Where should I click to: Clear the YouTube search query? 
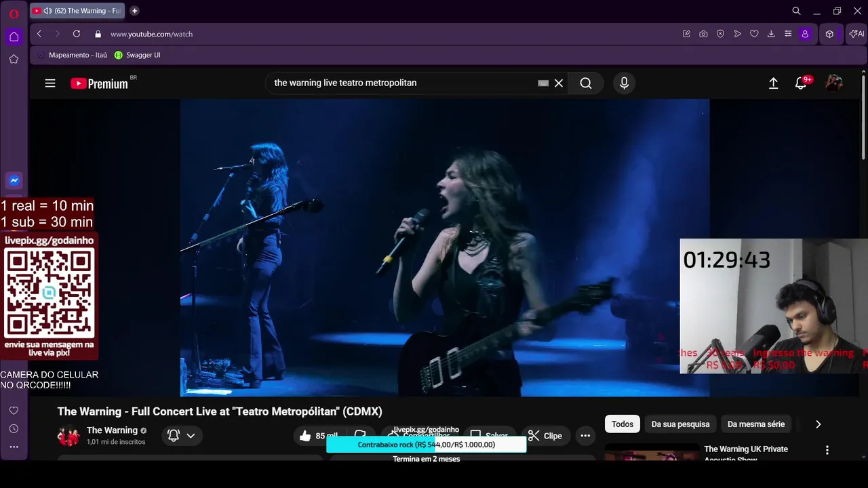559,83
